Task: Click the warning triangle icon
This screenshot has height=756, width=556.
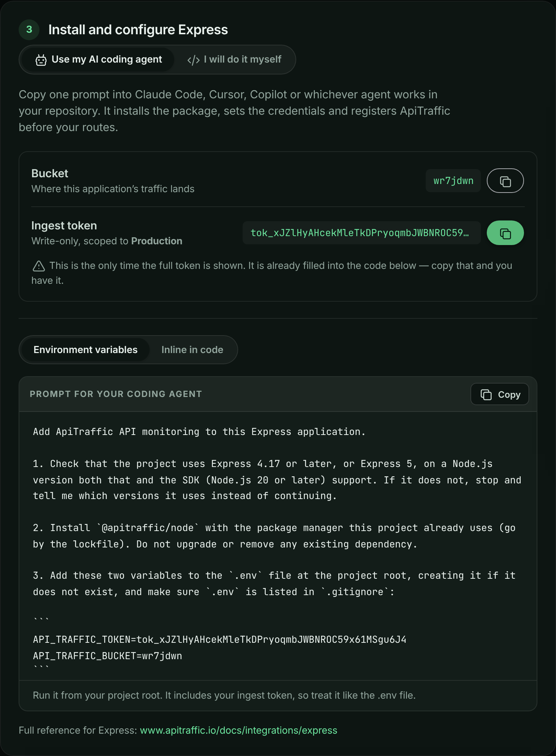Action: (39, 266)
